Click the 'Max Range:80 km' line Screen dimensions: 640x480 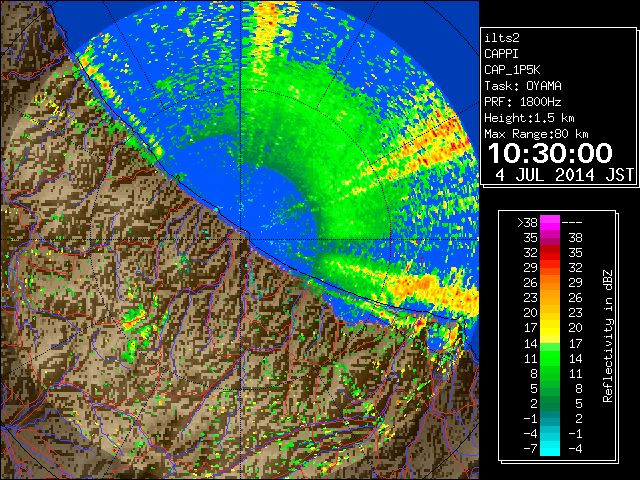[x=536, y=134]
